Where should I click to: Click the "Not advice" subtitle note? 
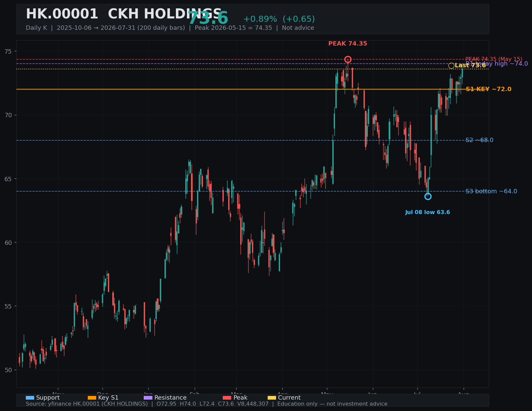tap(298, 28)
